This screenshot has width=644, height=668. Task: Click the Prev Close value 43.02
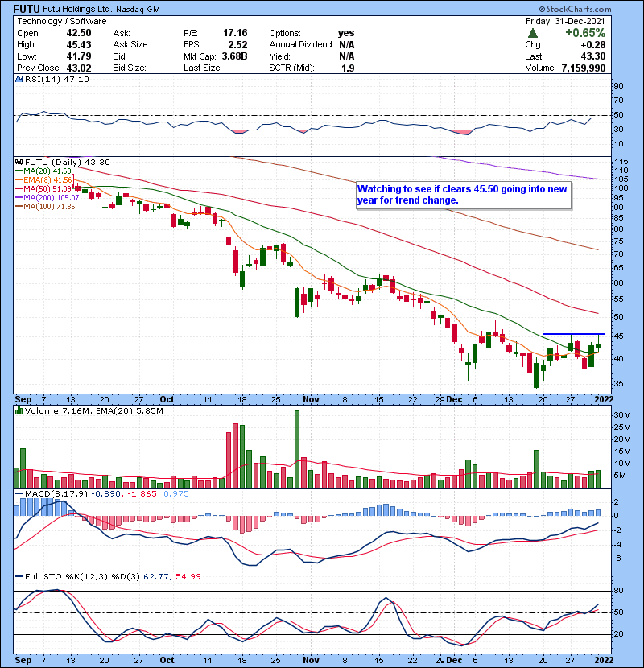(x=79, y=68)
